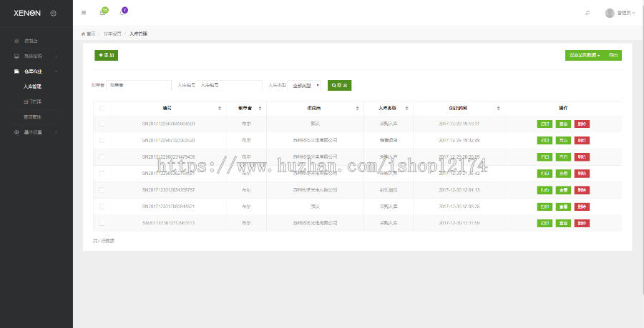Sort by the 入库类型 column sort arrows

pyautogui.click(x=406, y=108)
